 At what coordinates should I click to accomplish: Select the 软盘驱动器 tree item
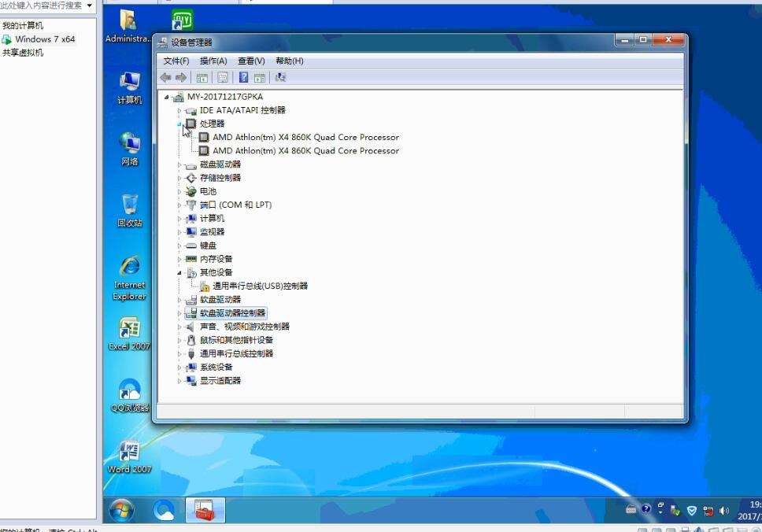click(x=220, y=300)
